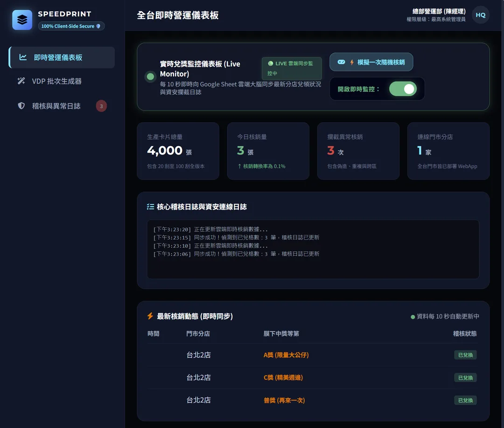Click the shield icon beside 稽核與異常日誌

(x=21, y=106)
